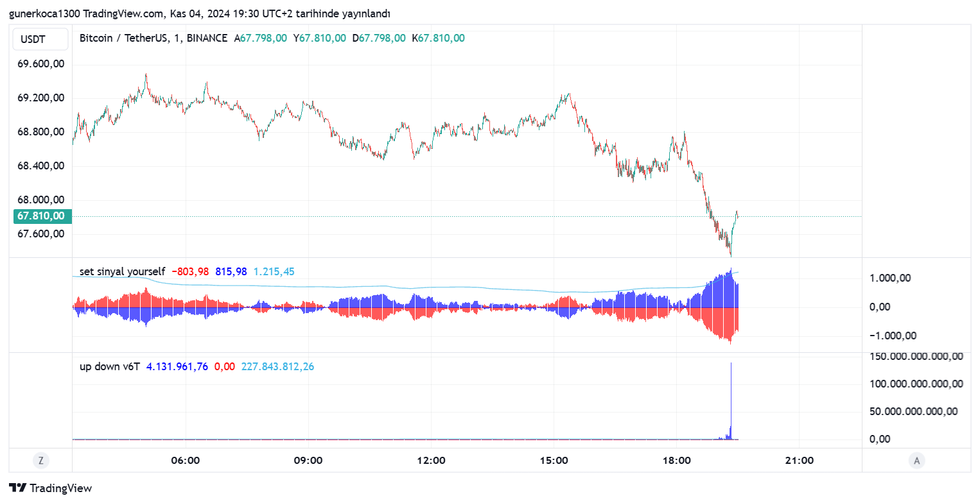Screen dimensions: 980x503
Task: Click the TradingView wordmark at the bottom
Action: point(61,488)
